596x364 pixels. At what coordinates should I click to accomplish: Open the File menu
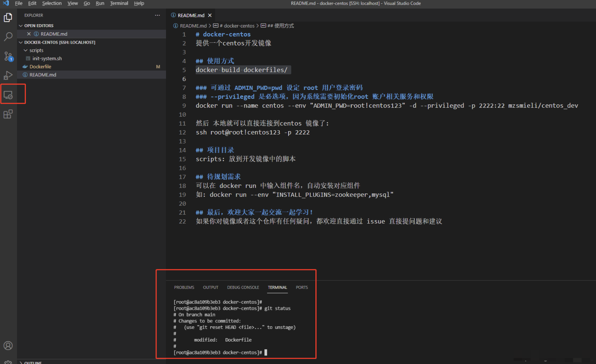(19, 3)
